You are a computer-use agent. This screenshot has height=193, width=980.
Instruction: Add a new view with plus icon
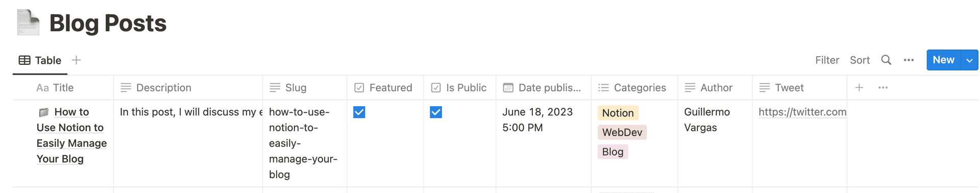[x=76, y=60]
